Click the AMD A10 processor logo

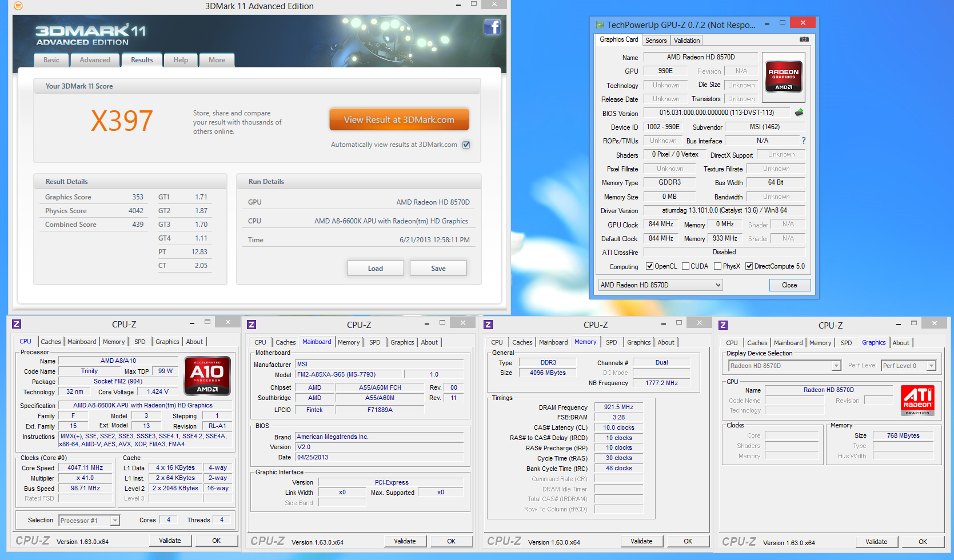click(x=207, y=375)
